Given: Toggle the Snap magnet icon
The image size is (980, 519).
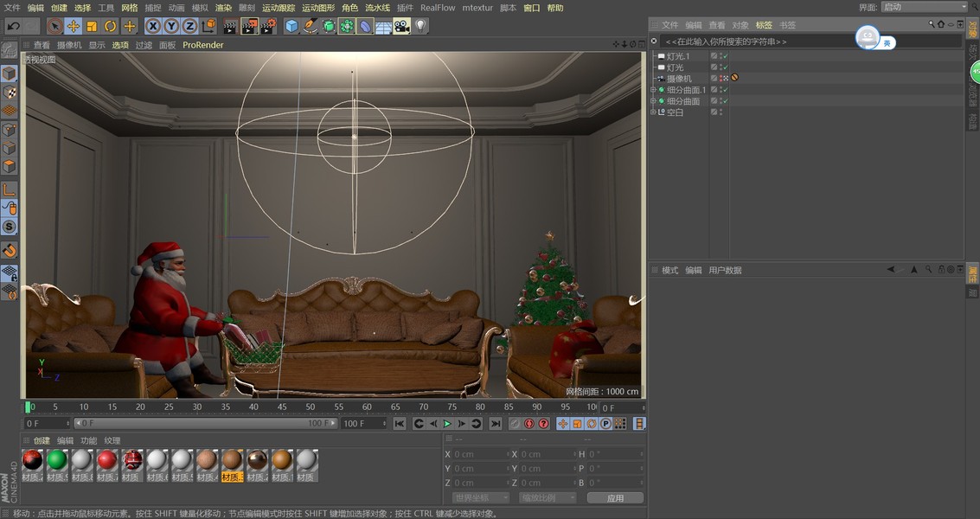Looking at the screenshot, I should tap(9, 250).
